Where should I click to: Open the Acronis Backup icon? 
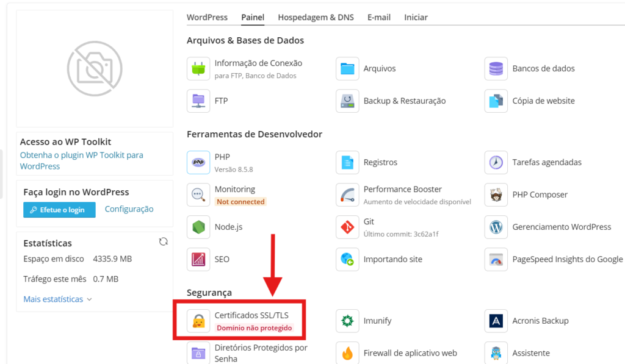[x=496, y=321]
